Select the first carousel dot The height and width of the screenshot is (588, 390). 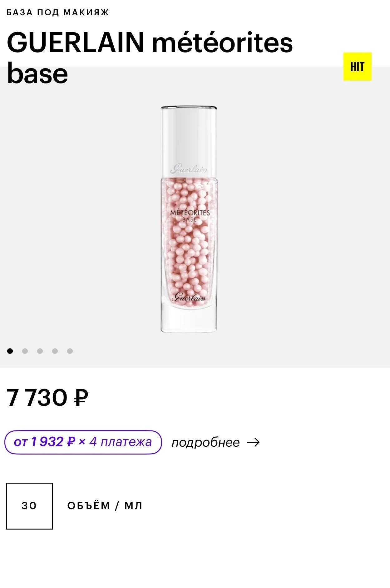click(10, 351)
